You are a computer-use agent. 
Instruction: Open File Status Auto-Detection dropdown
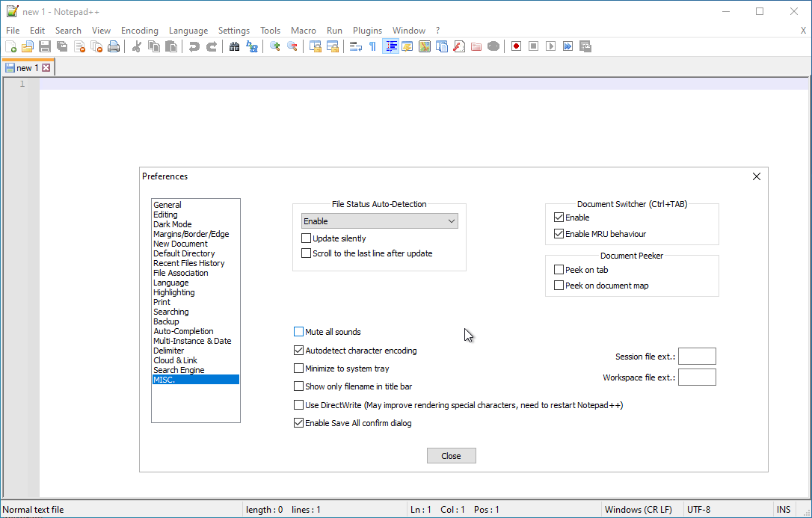pyautogui.click(x=380, y=221)
